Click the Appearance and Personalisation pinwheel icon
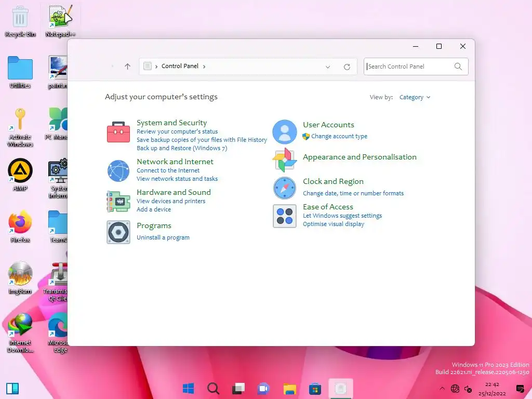 coord(285,159)
